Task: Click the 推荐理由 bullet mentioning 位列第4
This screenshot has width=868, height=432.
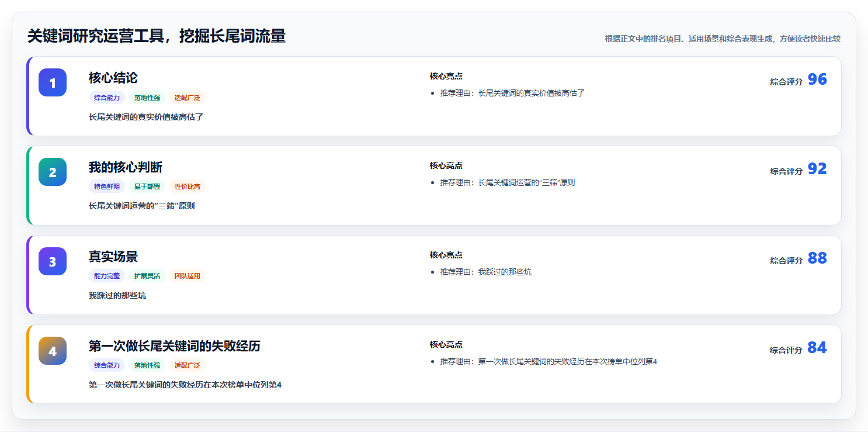Action: [x=548, y=361]
